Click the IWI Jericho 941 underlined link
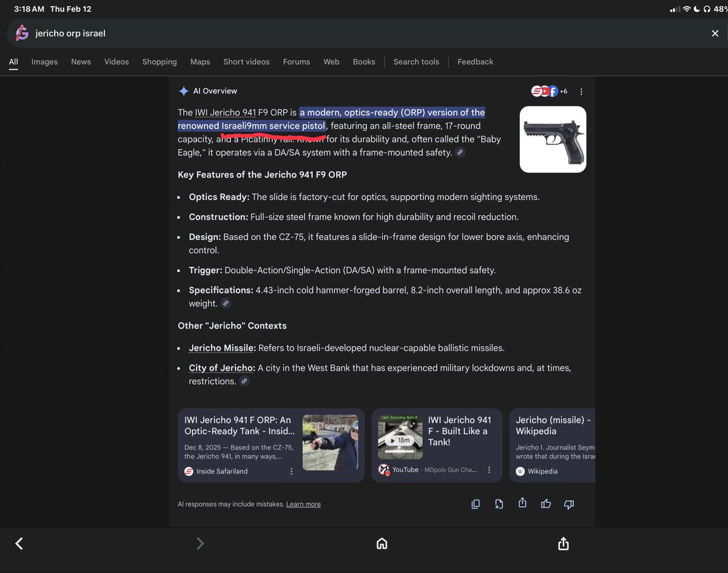The image size is (728, 573). [x=225, y=112]
